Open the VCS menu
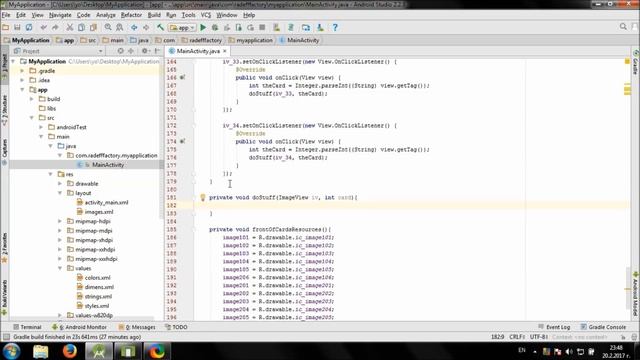This screenshot has height=360, width=640. 206,15
